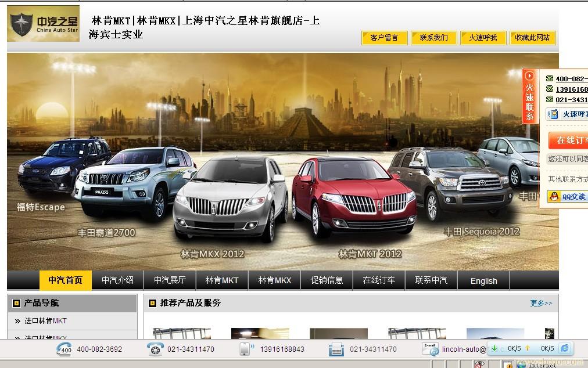Click the telephone icon beside 021-34311470
The height and width of the screenshot is (368, 588).
(x=155, y=349)
